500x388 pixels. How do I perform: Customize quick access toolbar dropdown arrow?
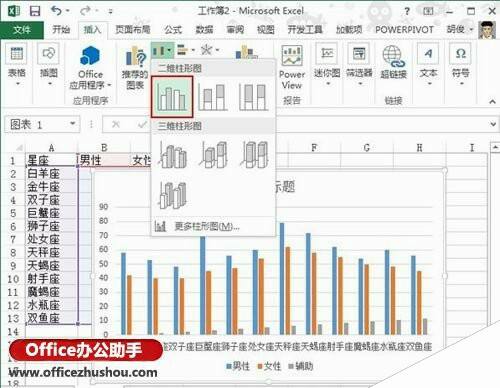click(x=110, y=11)
